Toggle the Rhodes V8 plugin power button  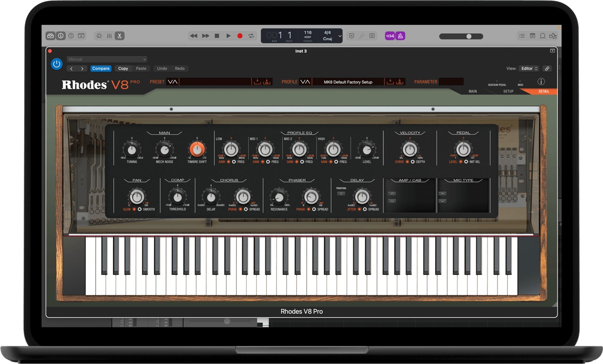56,64
